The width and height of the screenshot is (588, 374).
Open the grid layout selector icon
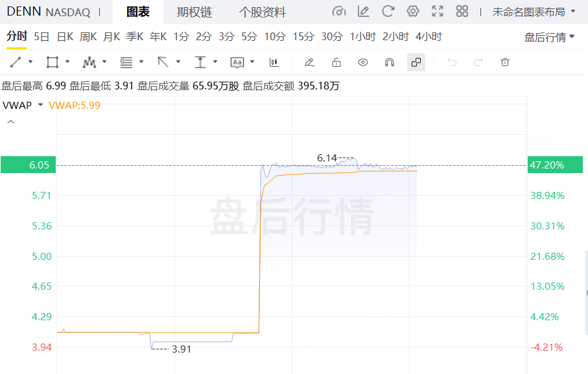point(462,12)
